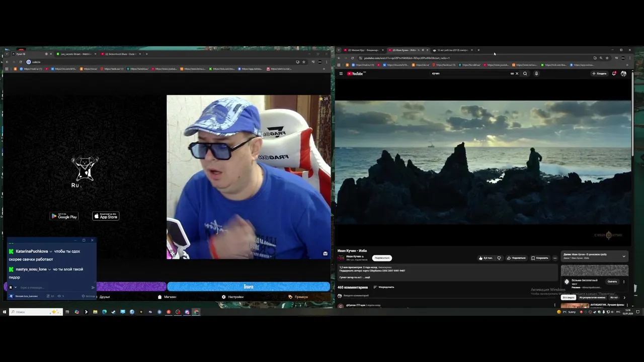This screenshot has height=362, width=644.
Task: Run the YouTube search with magnifier button
Action: [x=525, y=73]
